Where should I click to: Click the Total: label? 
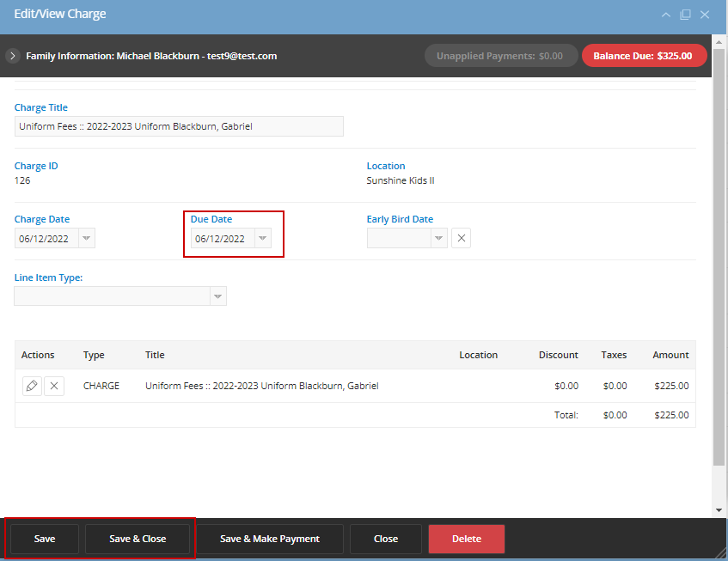tap(566, 415)
